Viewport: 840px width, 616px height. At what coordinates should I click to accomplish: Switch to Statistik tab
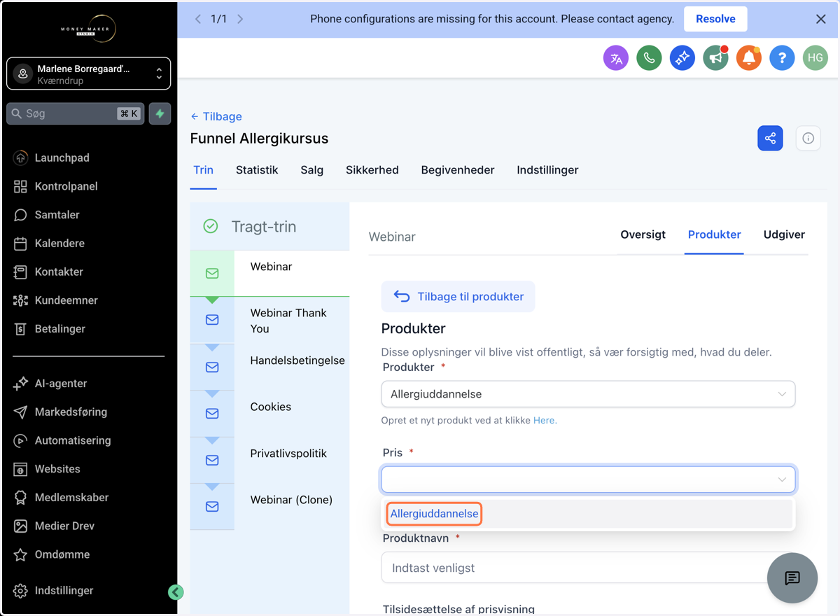click(x=257, y=170)
